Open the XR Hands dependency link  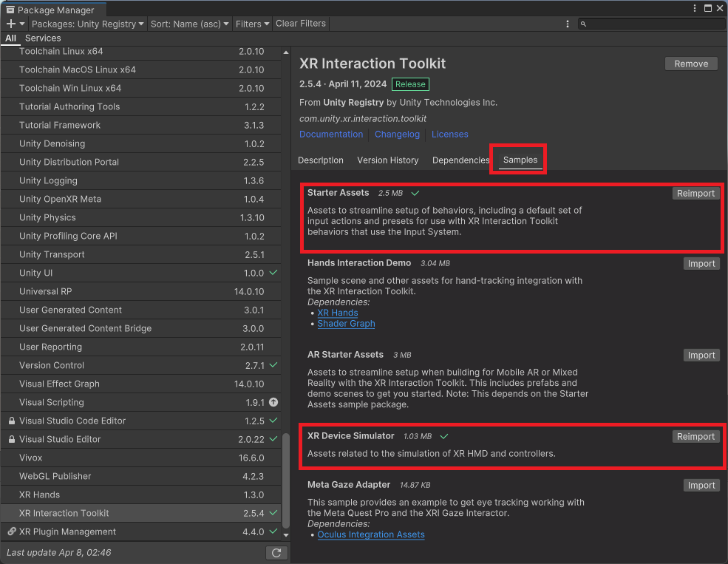point(338,313)
